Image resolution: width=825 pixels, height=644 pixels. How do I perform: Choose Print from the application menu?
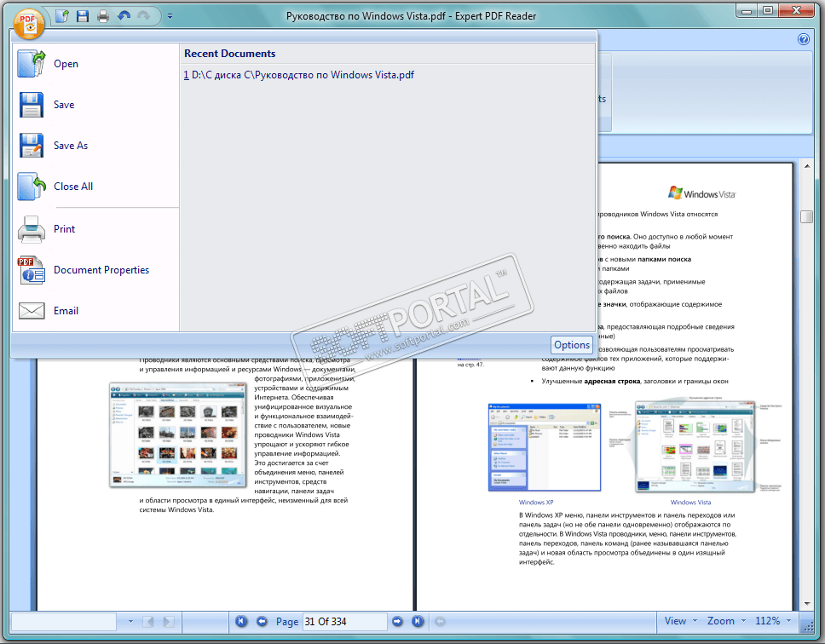tap(95, 229)
